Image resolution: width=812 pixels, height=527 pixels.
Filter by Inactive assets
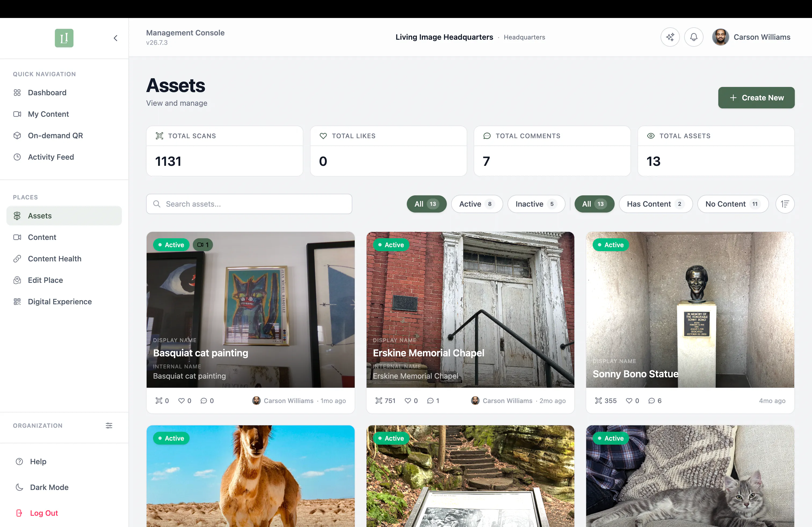[536, 204]
